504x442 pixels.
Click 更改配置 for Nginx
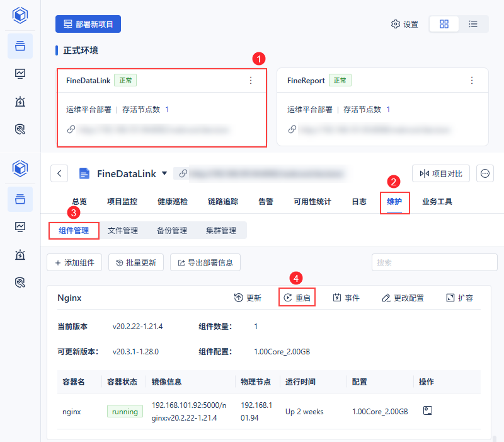coord(403,298)
